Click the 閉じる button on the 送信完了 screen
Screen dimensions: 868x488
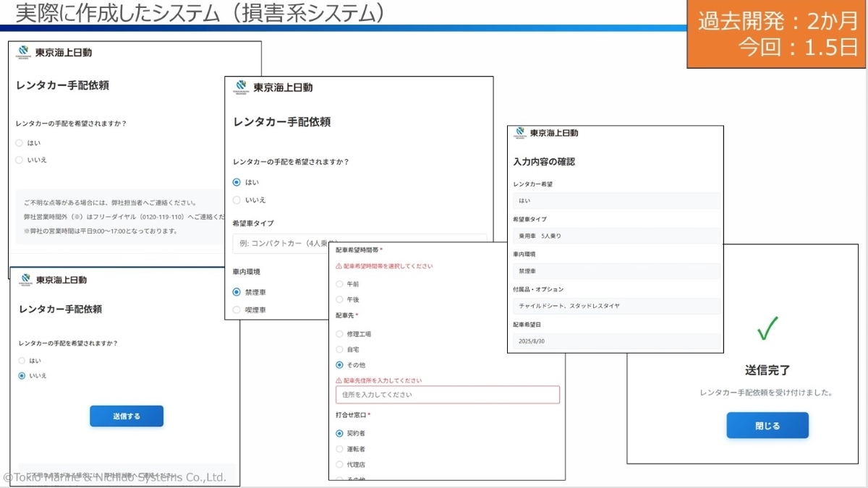click(x=767, y=426)
